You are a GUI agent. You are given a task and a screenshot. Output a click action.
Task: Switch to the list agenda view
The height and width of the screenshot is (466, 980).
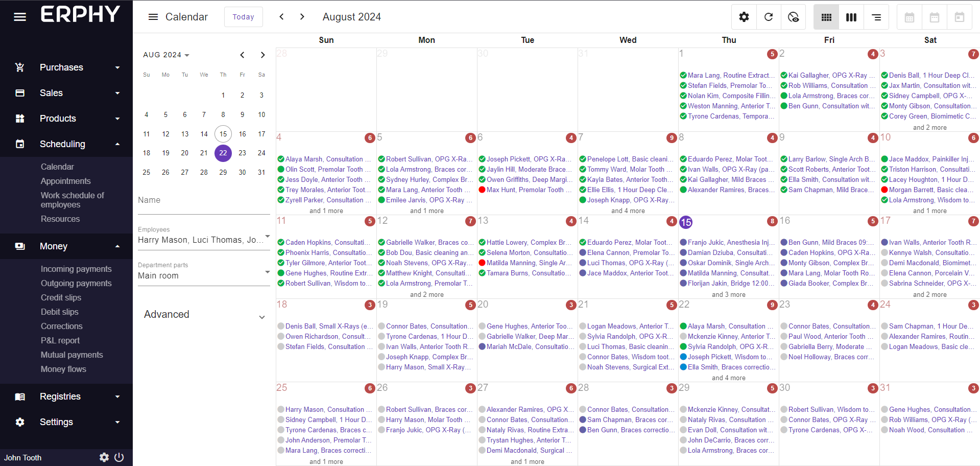[876, 17]
